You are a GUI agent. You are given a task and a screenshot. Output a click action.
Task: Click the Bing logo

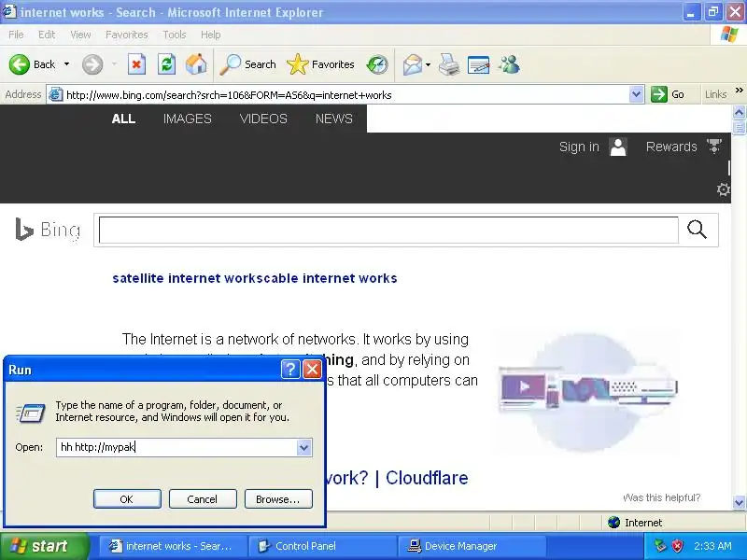pyautogui.click(x=48, y=230)
